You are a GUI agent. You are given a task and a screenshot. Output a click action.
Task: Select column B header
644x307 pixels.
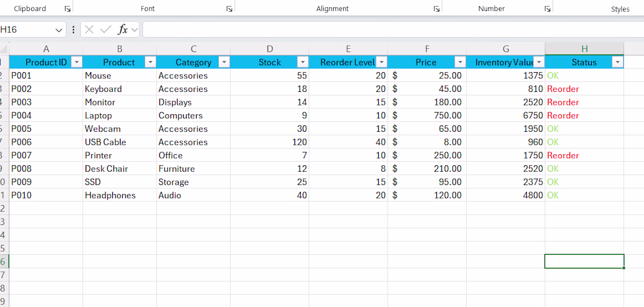(119, 49)
